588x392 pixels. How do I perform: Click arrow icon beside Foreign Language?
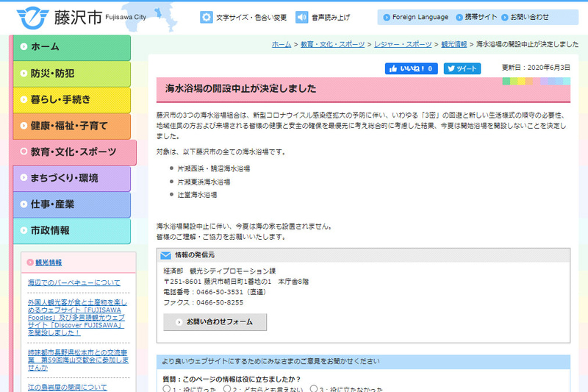387,17
